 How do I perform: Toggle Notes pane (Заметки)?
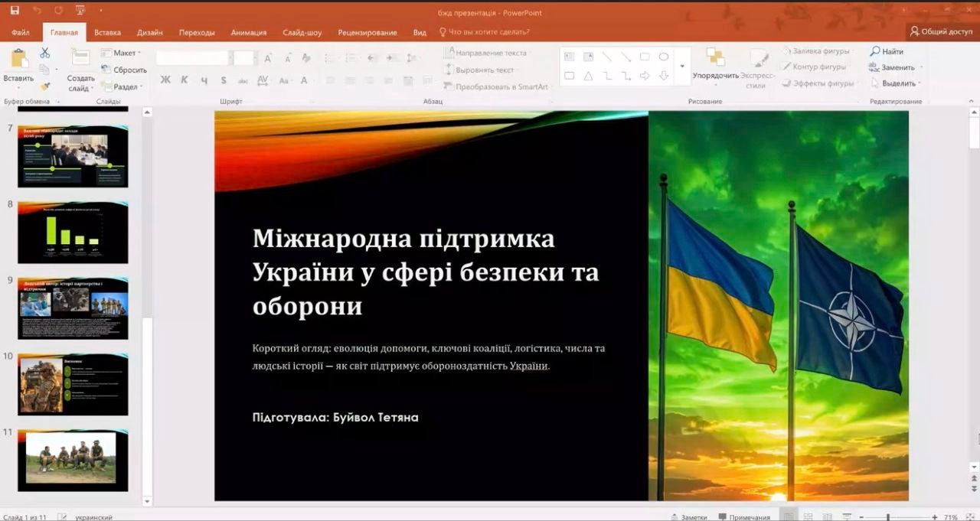688,517
